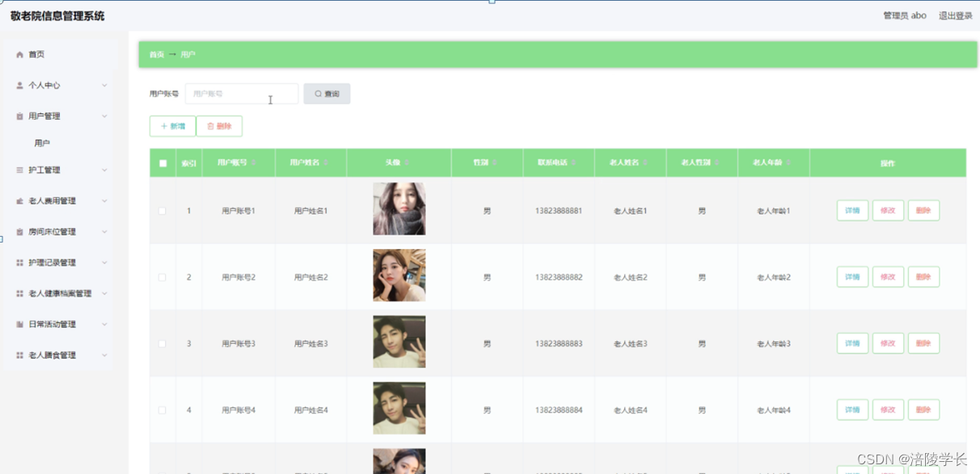980x474 pixels.
Task: Open the avatar photo in row 用户账号2
Action: click(399, 275)
